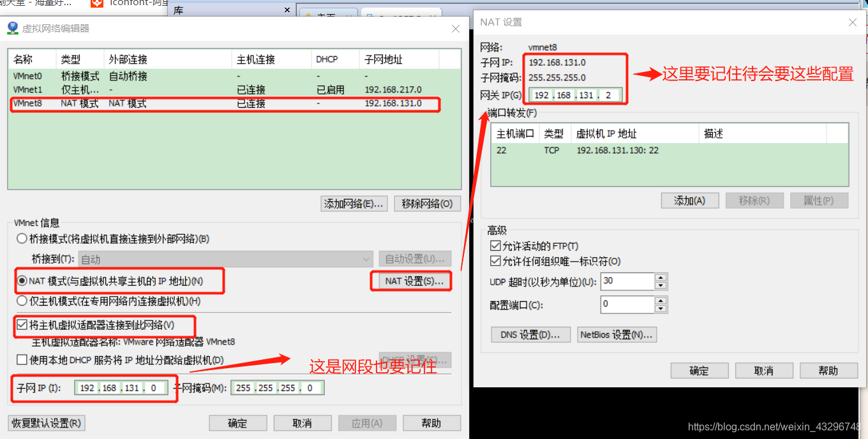This screenshot has height=439, width=868.
Task: Click 添加(A) port forwarding button
Action: [x=690, y=200]
